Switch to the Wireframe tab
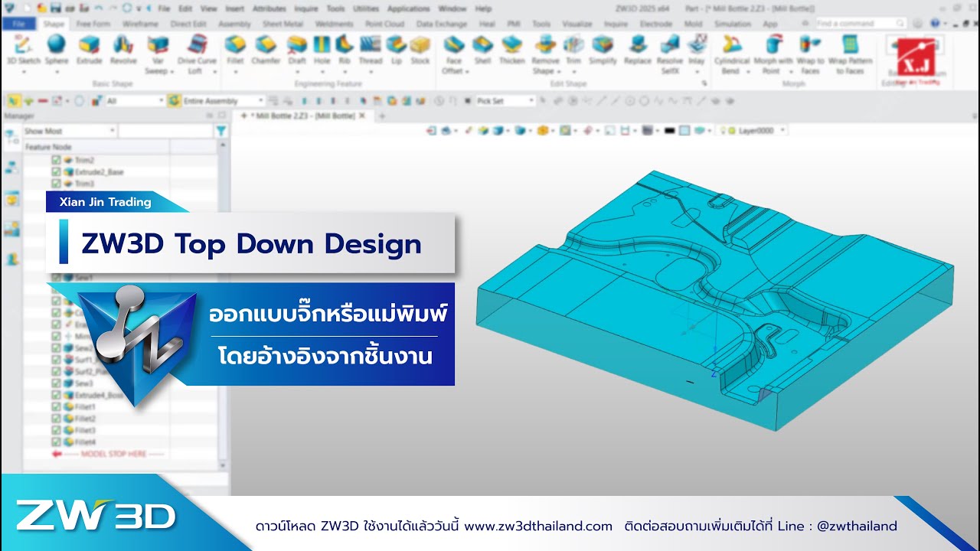Image resolution: width=980 pixels, height=551 pixels. [x=140, y=24]
